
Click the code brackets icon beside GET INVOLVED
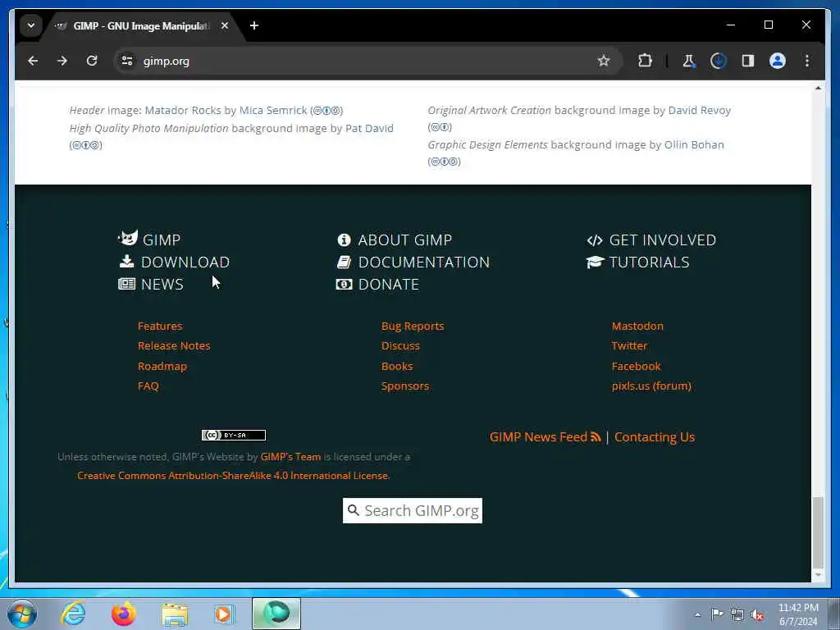[x=595, y=240]
